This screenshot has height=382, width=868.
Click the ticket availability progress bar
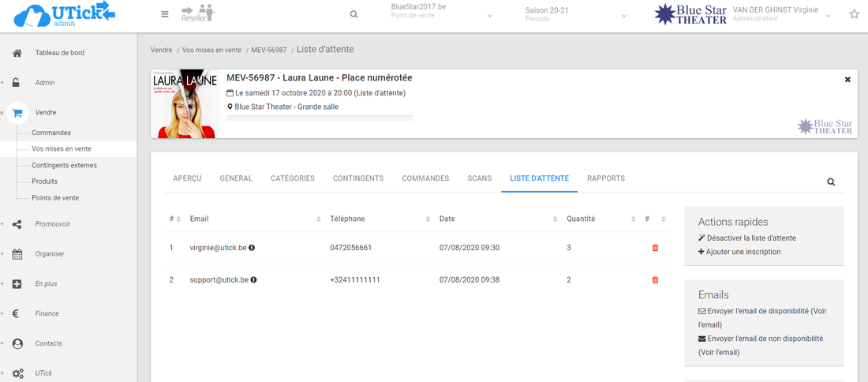(319, 118)
